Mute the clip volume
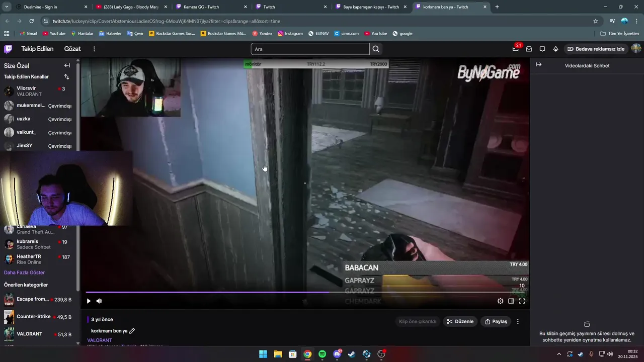 (99, 301)
